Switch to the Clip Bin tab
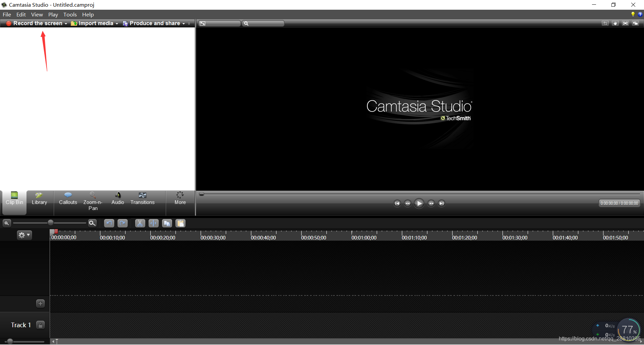The height and width of the screenshot is (345, 644). click(x=14, y=203)
